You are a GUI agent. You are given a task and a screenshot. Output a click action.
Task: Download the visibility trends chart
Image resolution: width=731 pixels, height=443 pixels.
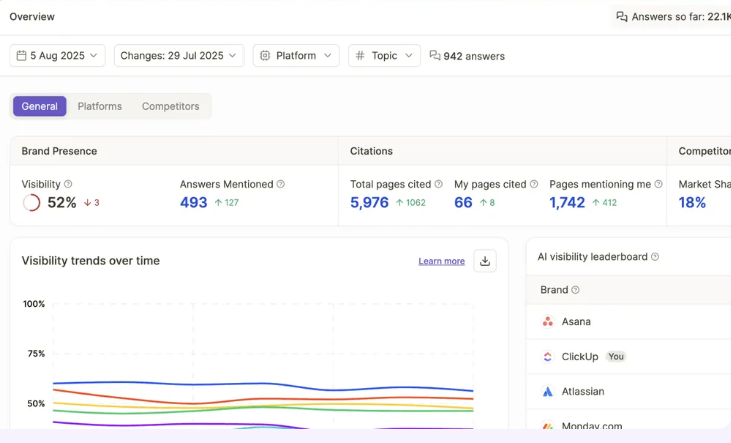tap(485, 261)
